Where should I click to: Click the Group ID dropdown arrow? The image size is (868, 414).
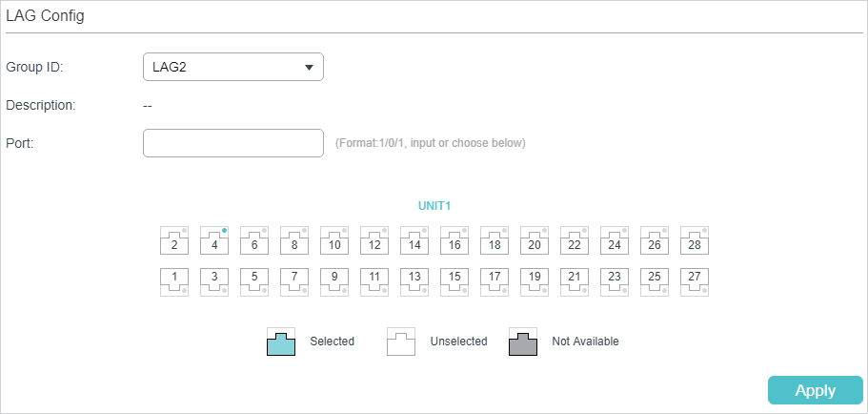coord(310,68)
